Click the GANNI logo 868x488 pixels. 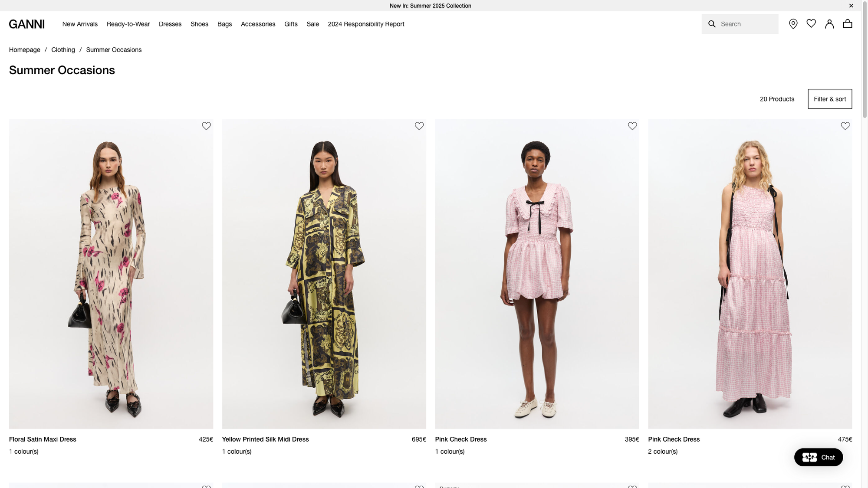[x=26, y=24]
